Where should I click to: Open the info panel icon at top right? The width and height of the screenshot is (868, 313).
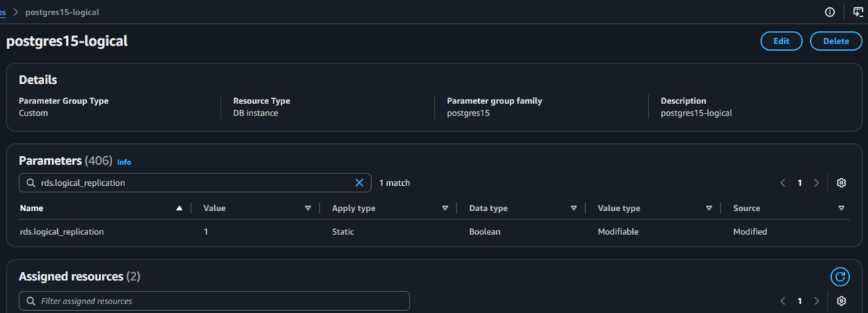[830, 12]
